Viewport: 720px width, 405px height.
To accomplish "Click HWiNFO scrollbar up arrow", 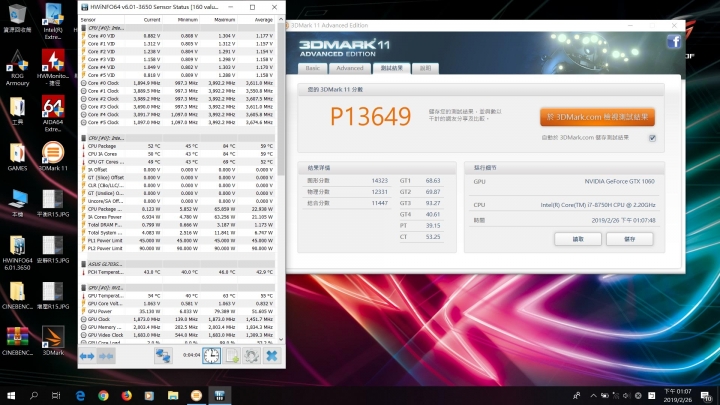I will [281, 19].
